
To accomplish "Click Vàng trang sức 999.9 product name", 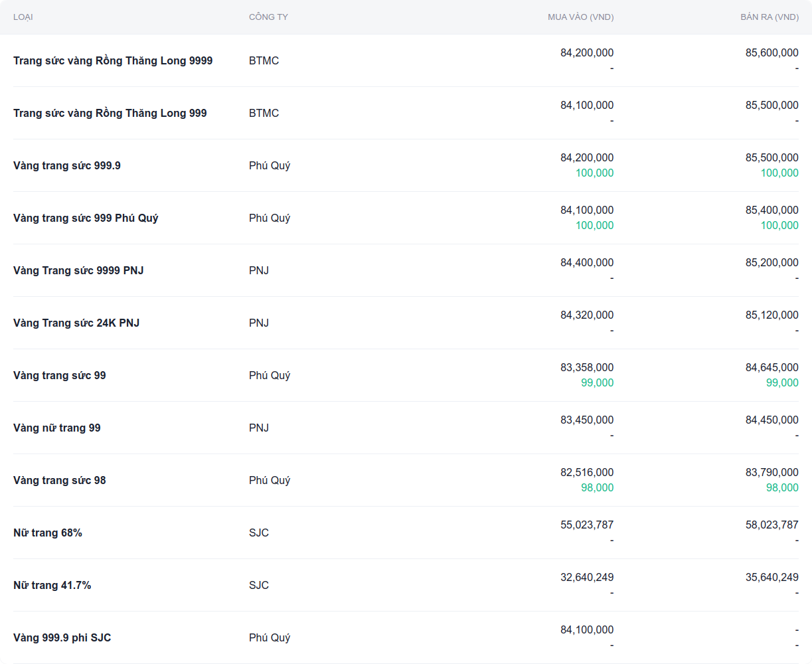I will [67, 165].
